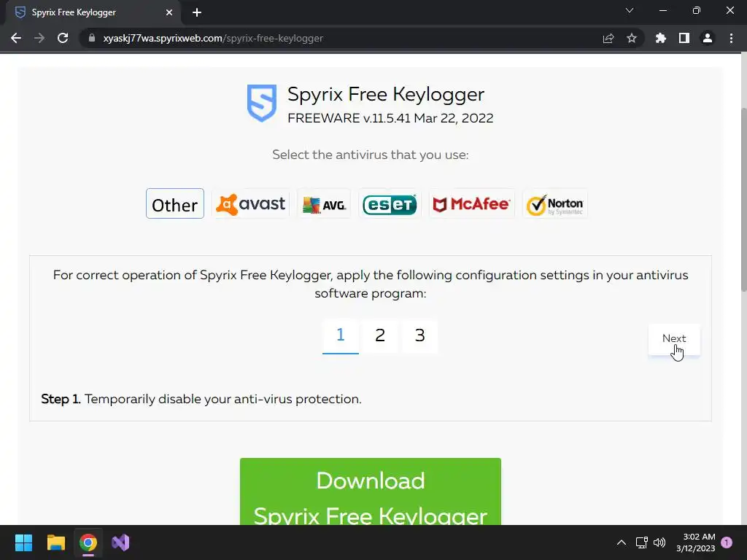This screenshot has width=747, height=560.
Task: Toggle Chrome side panel
Action: pyautogui.click(x=684, y=38)
